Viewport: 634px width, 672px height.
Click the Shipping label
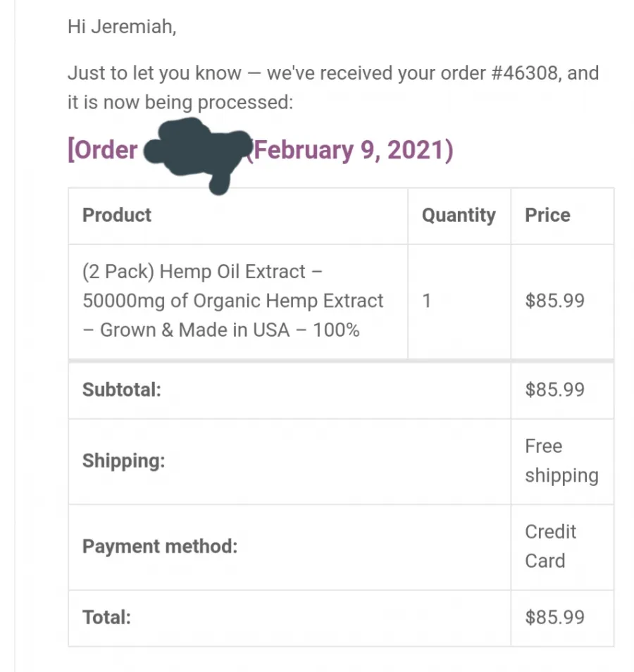123,461
